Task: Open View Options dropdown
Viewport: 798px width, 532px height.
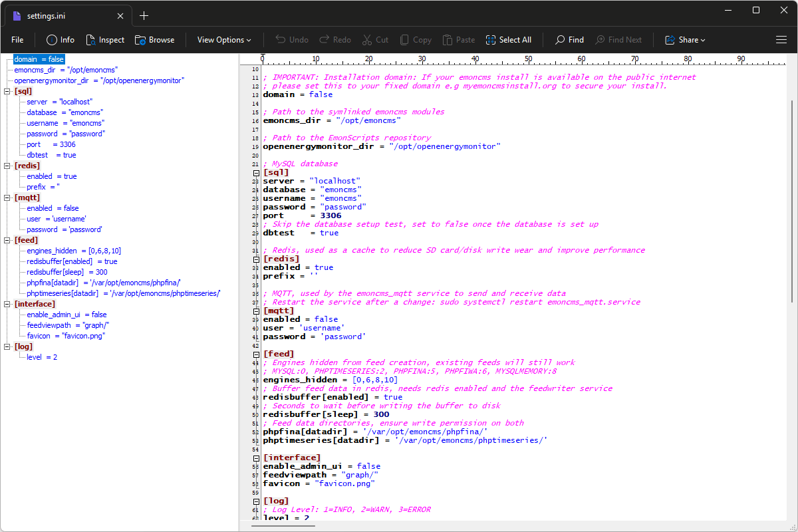Action: (x=224, y=40)
